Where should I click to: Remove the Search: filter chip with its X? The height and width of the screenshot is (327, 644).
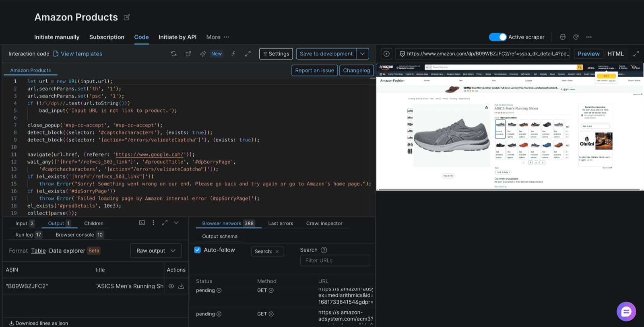click(277, 251)
